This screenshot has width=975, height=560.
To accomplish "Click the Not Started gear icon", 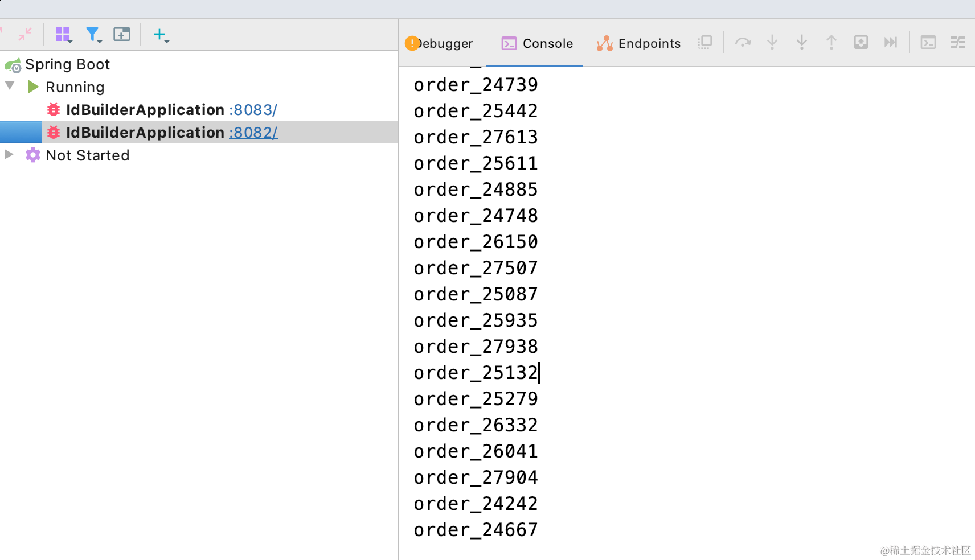I will click(x=33, y=155).
